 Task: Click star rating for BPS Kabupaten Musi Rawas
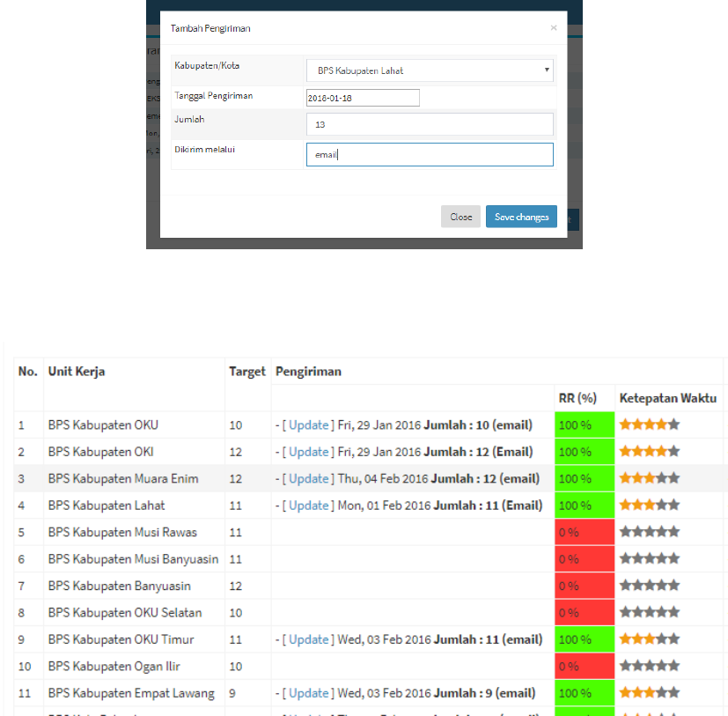(x=650, y=532)
